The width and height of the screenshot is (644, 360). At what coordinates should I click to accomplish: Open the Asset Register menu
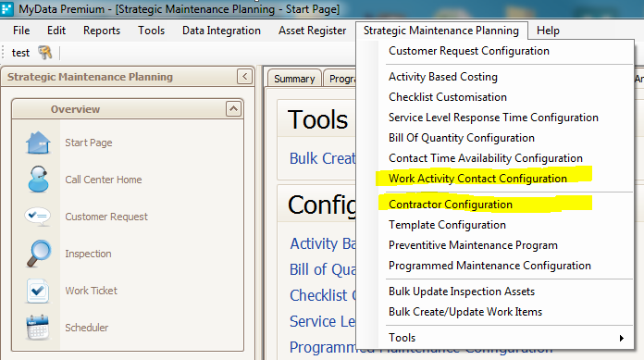tap(312, 31)
